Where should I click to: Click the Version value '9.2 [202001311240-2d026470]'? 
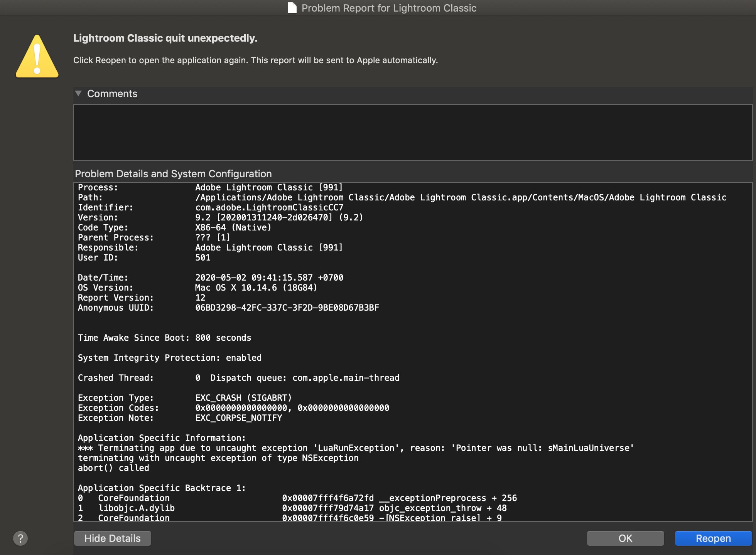(x=264, y=217)
